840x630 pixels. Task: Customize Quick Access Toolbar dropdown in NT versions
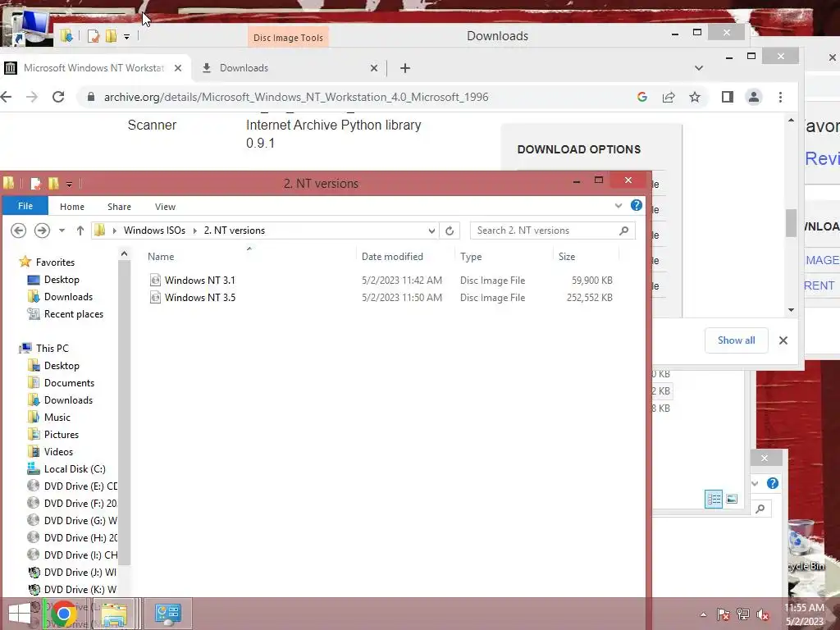pos(69,185)
